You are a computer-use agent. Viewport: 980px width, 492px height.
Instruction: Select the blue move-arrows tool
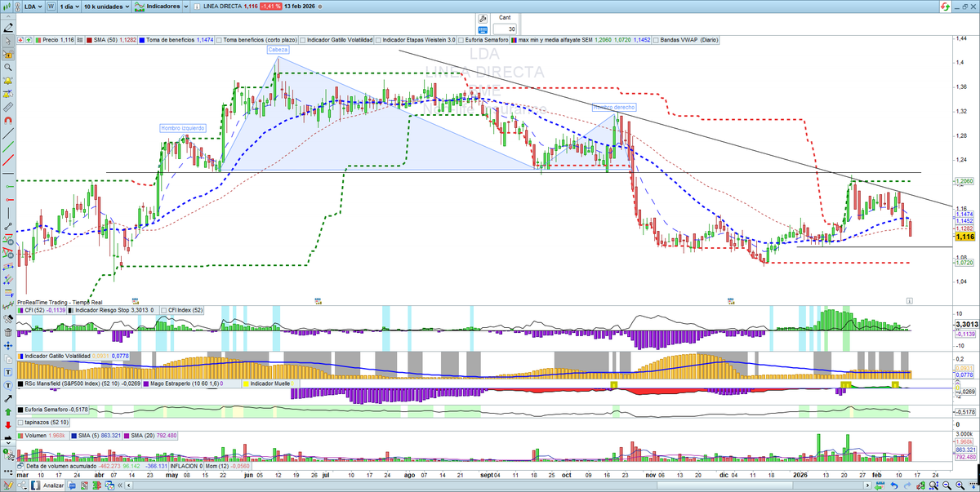point(8,345)
